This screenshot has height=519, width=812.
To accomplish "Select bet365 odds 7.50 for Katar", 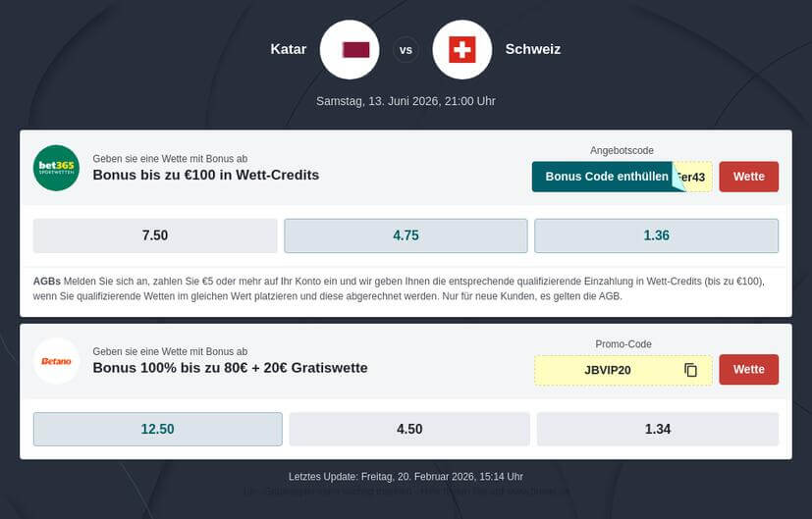I will point(155,235).
